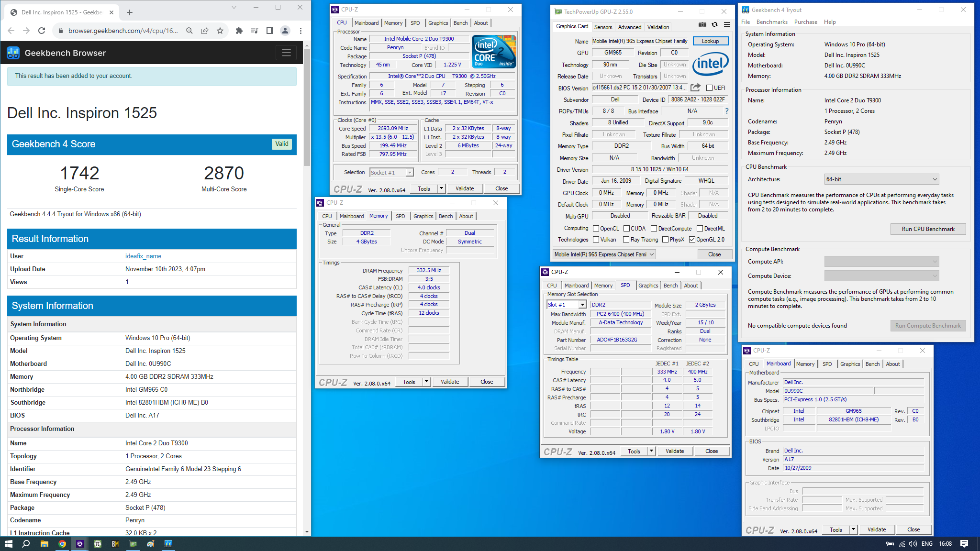
Task: Open the Purchase menu in Geekbench 4
Action: (x=806, y=22)
